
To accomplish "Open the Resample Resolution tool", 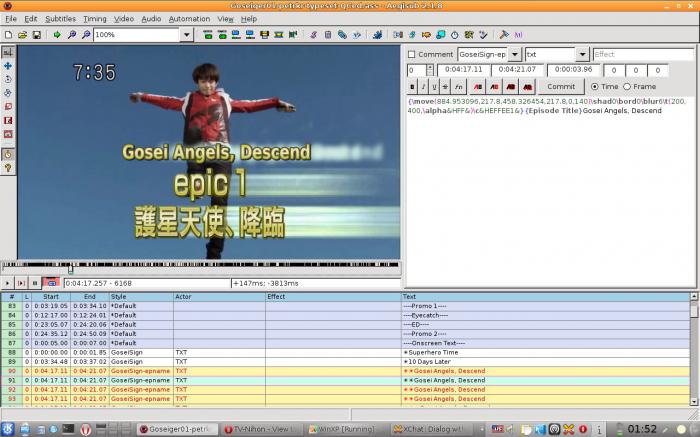I will point(441,34).
